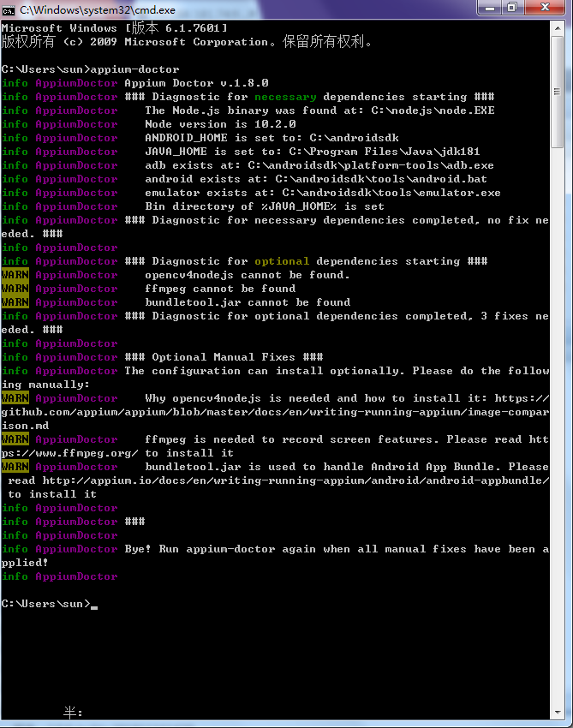
Task: Click the opencv4nodejs cannot be found warning
Action: (248, 275)
